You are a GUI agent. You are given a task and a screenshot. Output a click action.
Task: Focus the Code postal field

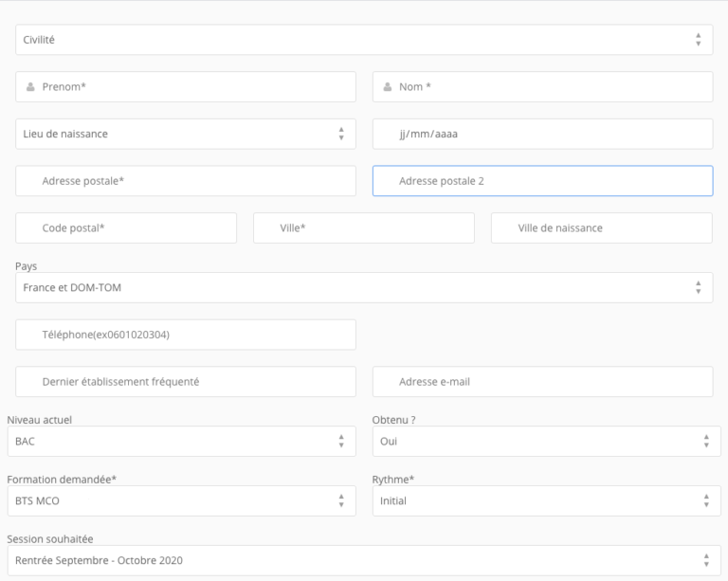tap(126, 227)
